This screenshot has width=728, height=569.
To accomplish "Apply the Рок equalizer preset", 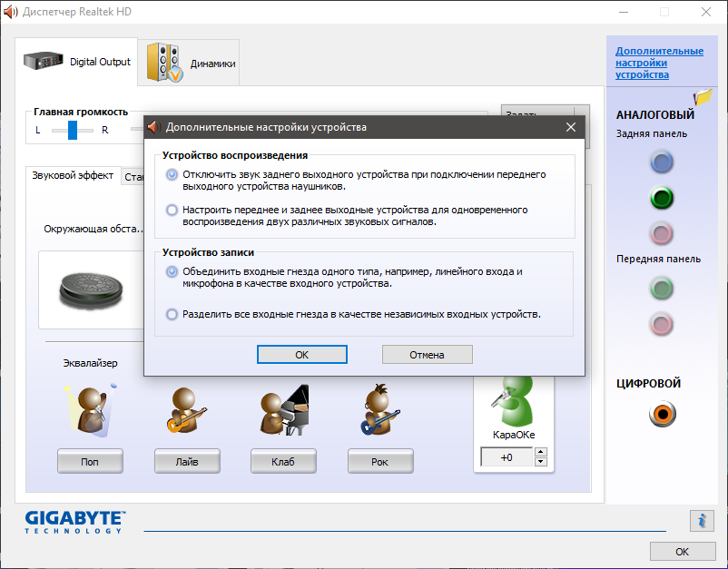I will pyautogui.click(x=380, y=461).
